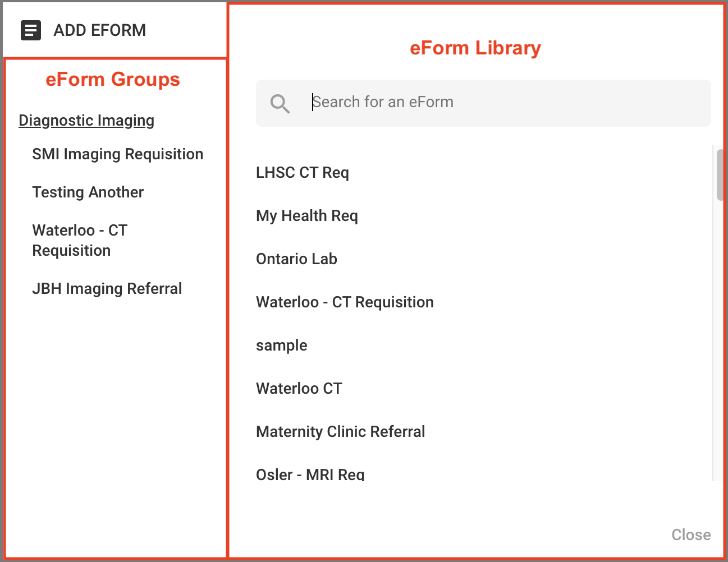Viewport: 728px width, 562px height.
Task: Choose Ontario Lab from the library list
Action: point(296,259)
